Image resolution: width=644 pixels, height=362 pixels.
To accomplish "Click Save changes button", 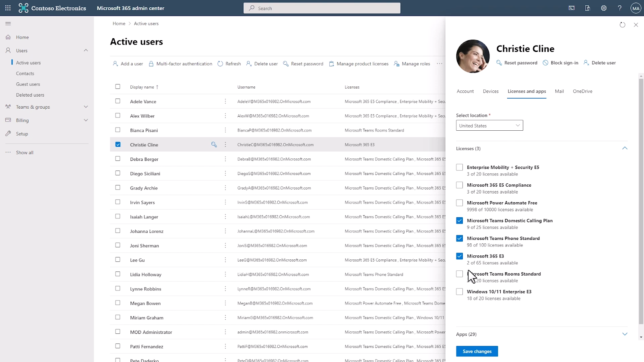I will point(477,351).
